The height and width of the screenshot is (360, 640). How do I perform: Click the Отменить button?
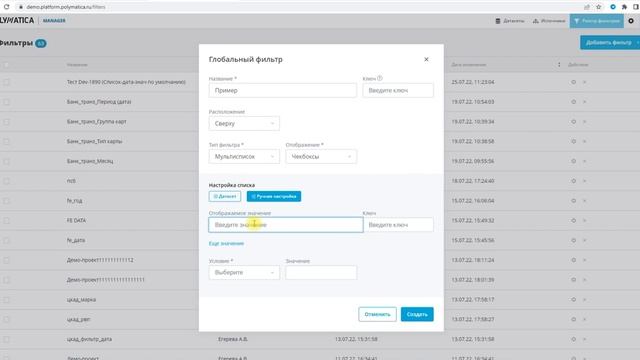coord(377,314)
